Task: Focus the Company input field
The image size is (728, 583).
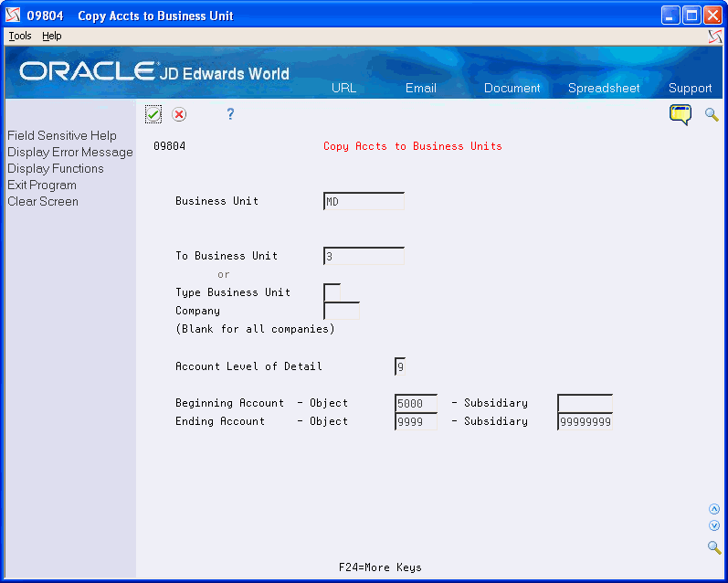Action: click(x=342, y=311)
